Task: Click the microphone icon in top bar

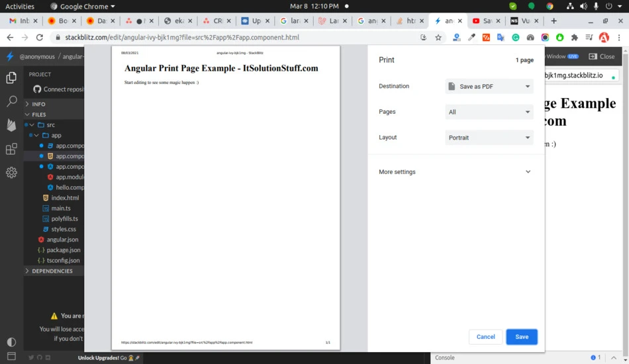Action: (596, 6)
